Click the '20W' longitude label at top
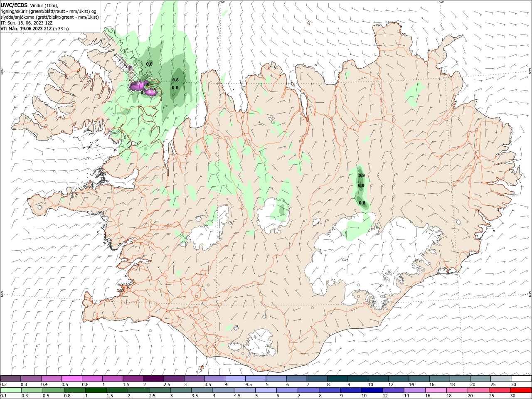 point(221,2)
